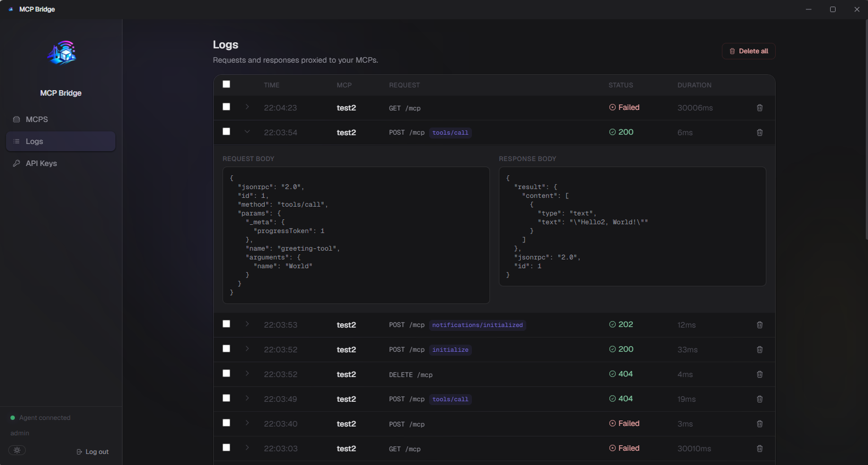
Task: Expand the 22:04:23 failed GET row
Action: pyautogui.click(x=247, y=107)
